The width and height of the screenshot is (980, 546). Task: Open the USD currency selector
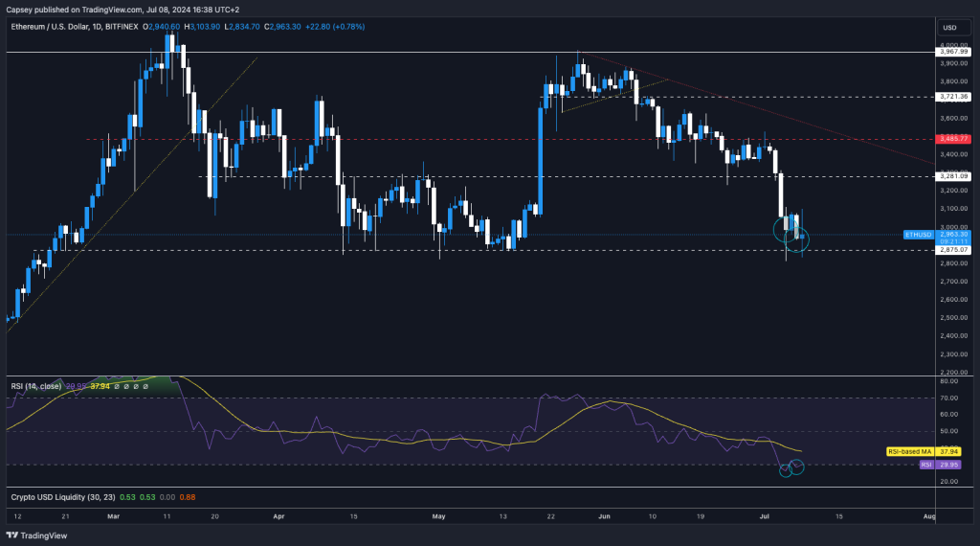949,27
